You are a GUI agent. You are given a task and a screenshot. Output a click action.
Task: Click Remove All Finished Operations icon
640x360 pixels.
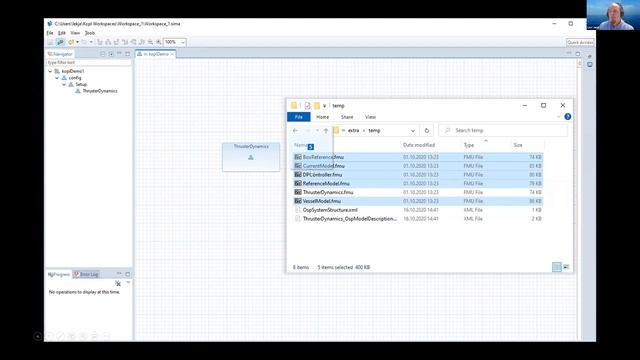[118, 283]
